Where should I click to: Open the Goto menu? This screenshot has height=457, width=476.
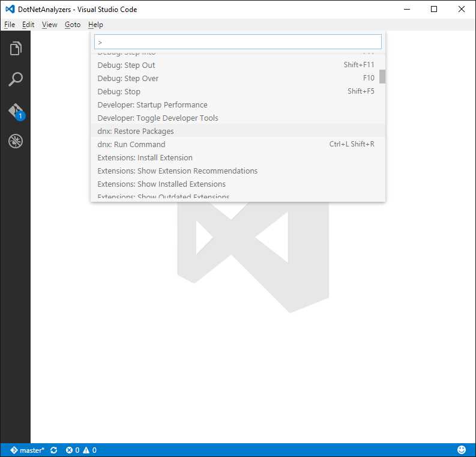tap(73, 25)
